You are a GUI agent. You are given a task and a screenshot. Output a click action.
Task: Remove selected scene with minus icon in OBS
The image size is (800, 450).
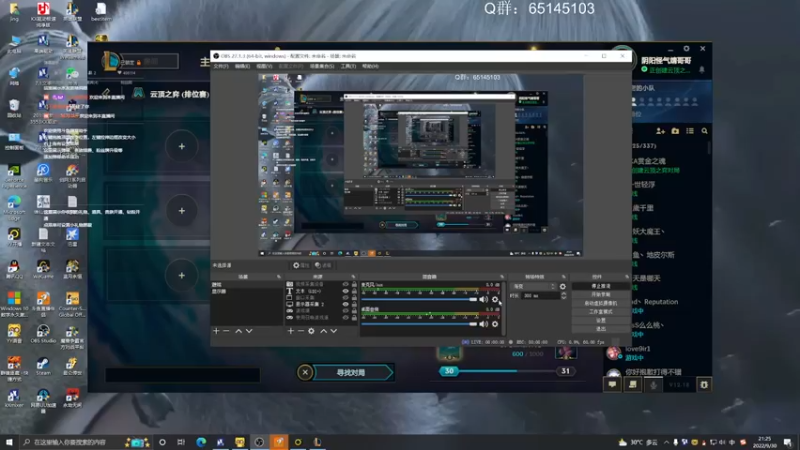tap(227, 331)
